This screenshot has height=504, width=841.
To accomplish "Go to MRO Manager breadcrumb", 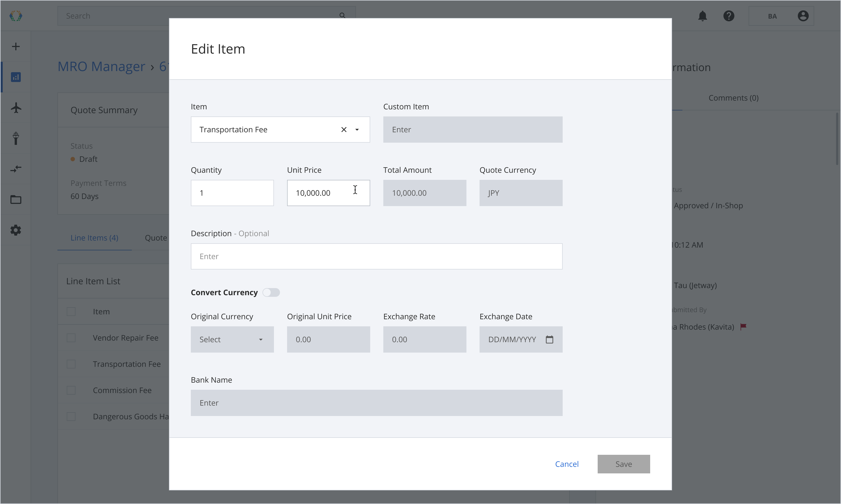I will click(101, 67).
